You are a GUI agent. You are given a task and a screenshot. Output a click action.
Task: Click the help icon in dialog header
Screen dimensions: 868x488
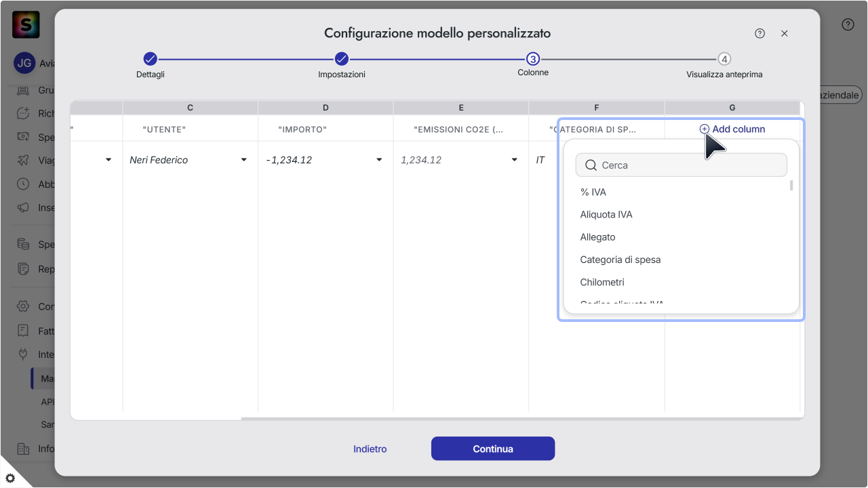point(759,33)
